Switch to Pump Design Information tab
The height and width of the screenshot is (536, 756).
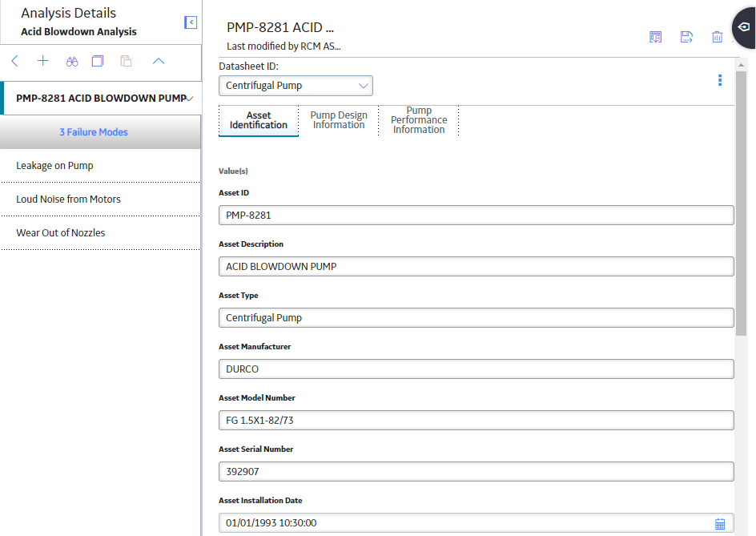(x=339, y=120)
